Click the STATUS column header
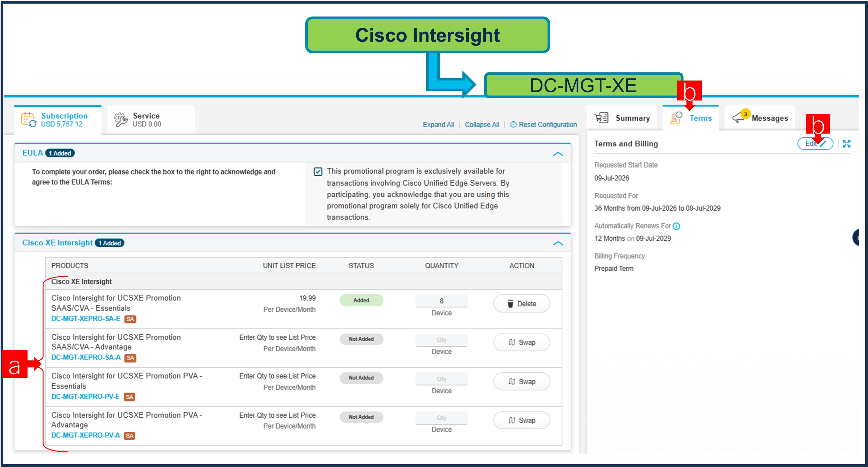The image size is (868, 467). click(x=361, y=266)
